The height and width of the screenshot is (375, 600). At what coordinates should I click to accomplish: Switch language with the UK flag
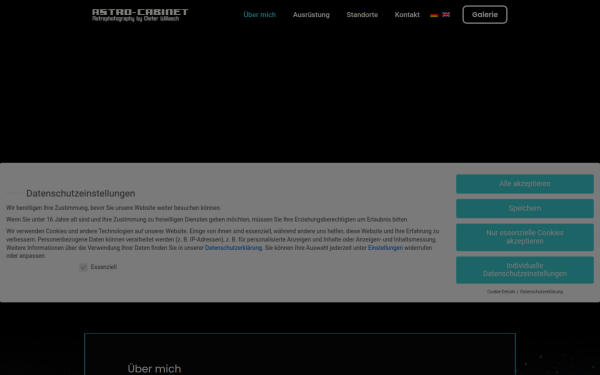point(446,15)
